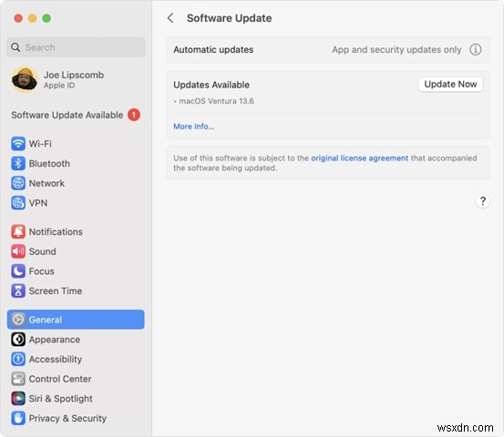
Task: Open Siri & Spotlight label in sidebar
Action: point(60,399)
